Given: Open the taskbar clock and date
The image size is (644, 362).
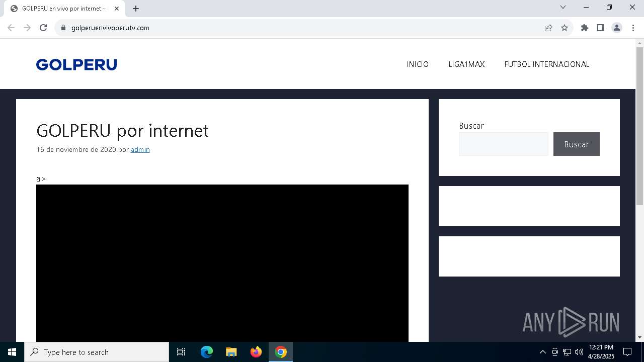Looking at the screenshot, I should click(601, 352).
